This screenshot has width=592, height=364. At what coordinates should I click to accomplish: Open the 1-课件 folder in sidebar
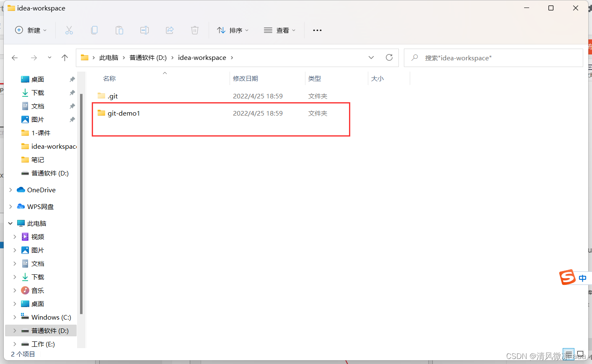[x=41, y=133]
